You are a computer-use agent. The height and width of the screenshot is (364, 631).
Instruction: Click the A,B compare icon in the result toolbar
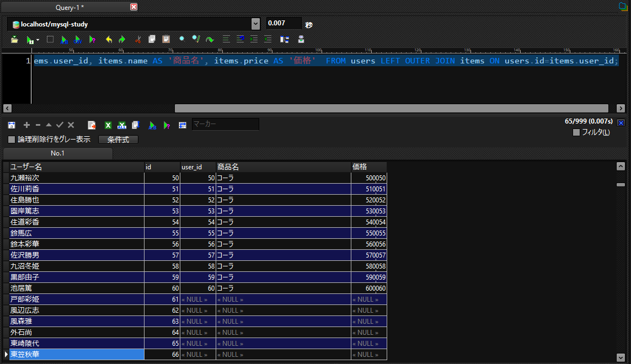(x=152, y=125)
